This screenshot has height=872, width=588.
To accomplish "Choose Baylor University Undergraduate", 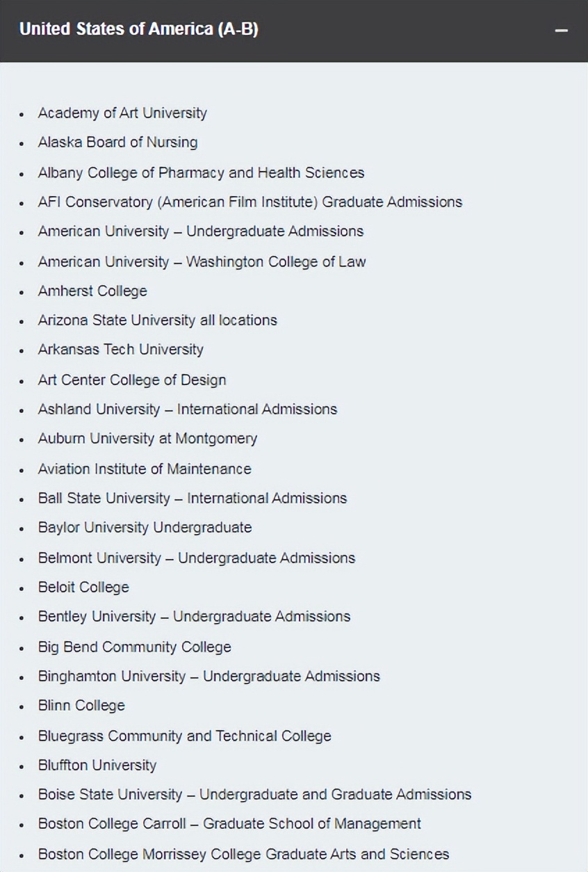I will click(145, 527).
